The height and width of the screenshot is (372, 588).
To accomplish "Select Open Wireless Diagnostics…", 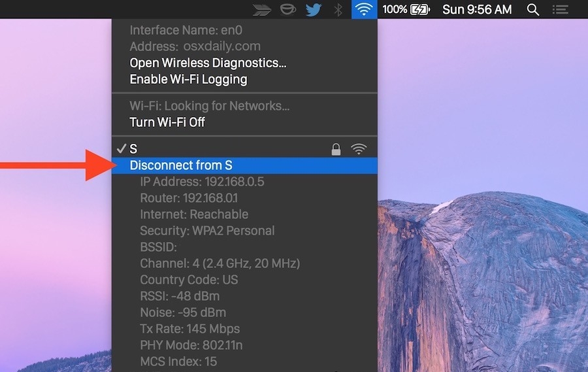I will 244,63.
